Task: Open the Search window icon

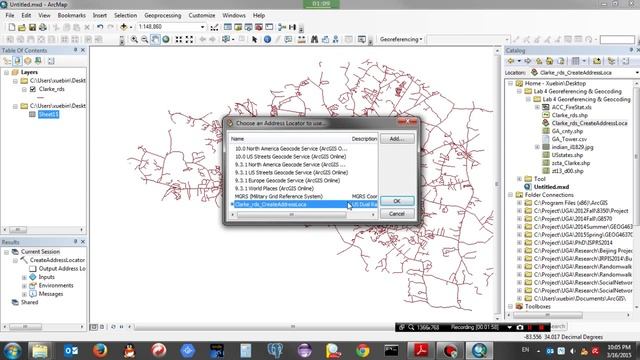Action: (x=249, y=27)
